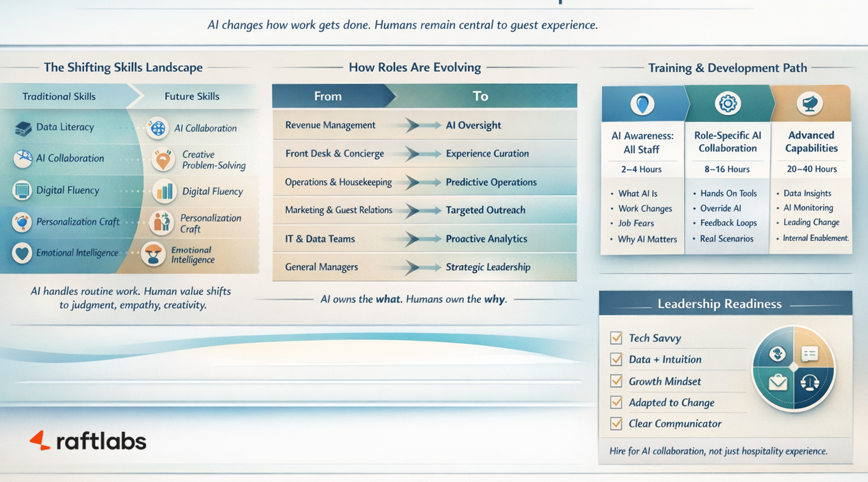The width and height of the screenshot is (868, 482).
Task: Toggle the Clear Communicator checkbox
Action: [x=616, y=424]
